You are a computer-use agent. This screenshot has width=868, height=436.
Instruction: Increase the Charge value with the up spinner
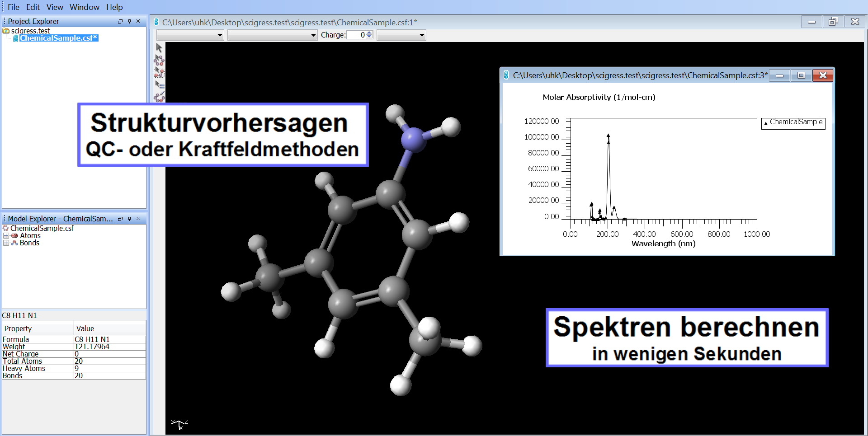click(369, 33)
